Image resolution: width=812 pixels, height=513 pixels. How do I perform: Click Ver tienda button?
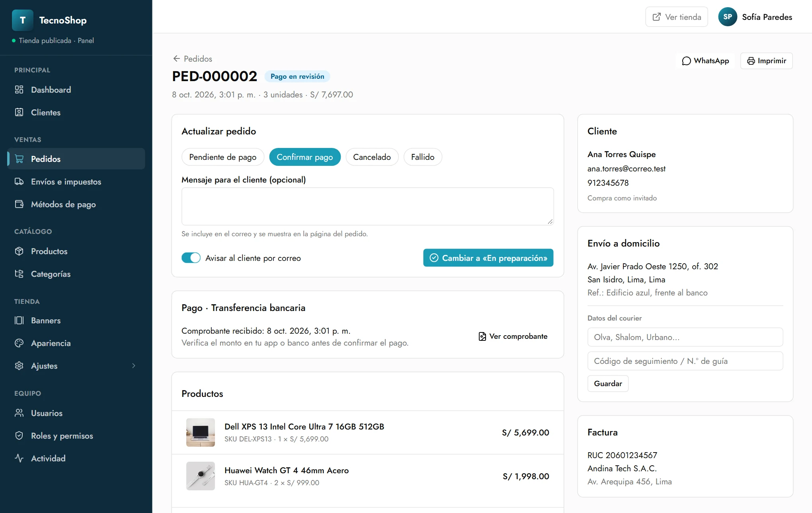pyautogui.click(x=677, y=17)
